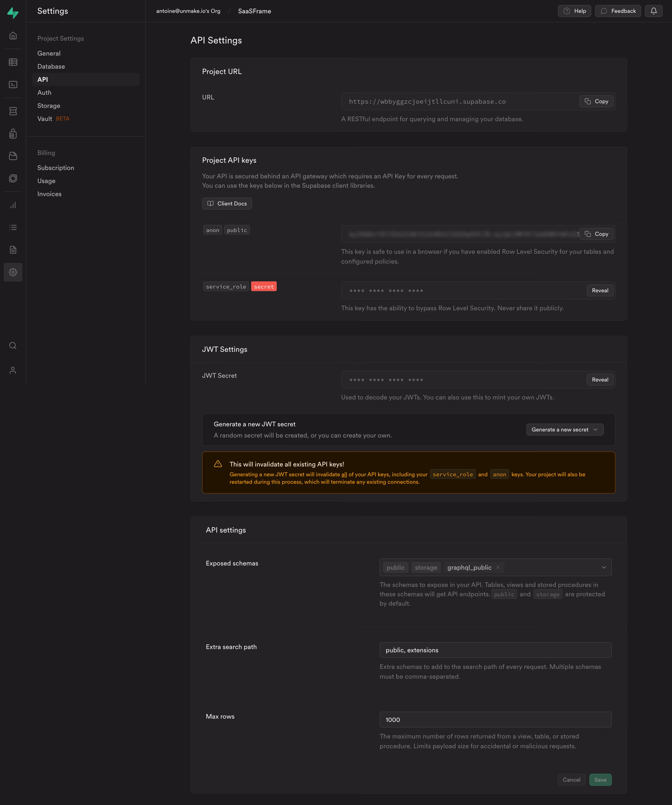This screenshot has width=672, height=805.
Task: Click the Supabase logo icon
Action: click(13, 13)
